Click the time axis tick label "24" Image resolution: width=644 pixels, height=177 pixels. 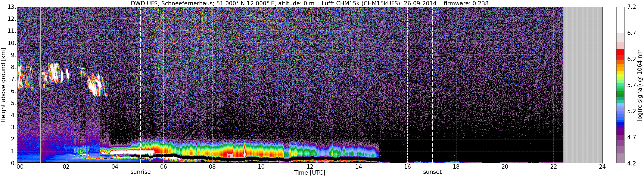click(x=602, y=167)
